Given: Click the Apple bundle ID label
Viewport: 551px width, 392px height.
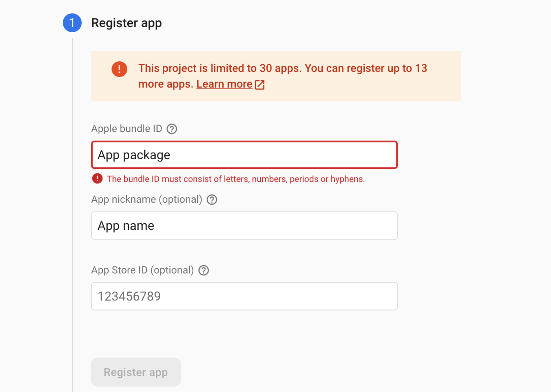Looking at the screenshot, I should [x=127, y=129].
